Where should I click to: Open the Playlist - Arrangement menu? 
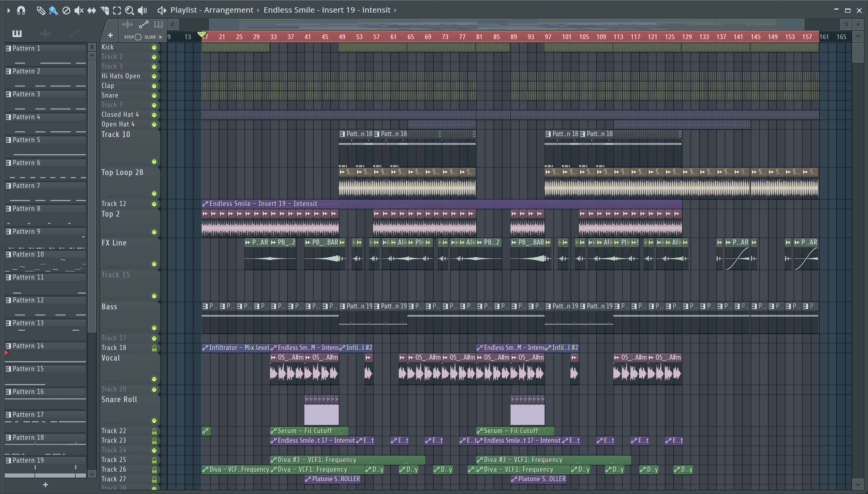(212, 10)
